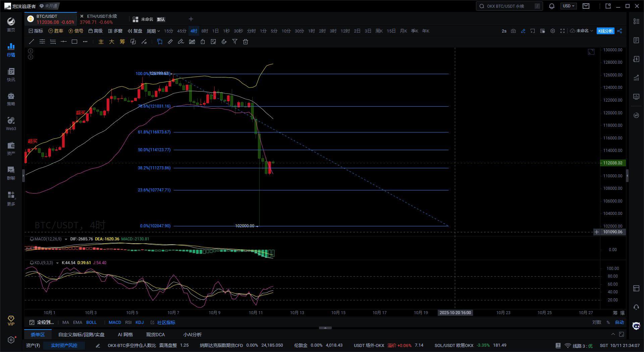Screen dimensions: 644x352
Task: Toggle the RSI indicator
Action: [128, 322]
